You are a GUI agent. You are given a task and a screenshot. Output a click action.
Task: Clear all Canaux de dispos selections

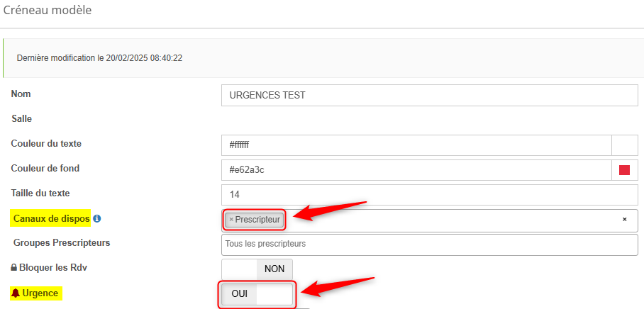point(624,220)
